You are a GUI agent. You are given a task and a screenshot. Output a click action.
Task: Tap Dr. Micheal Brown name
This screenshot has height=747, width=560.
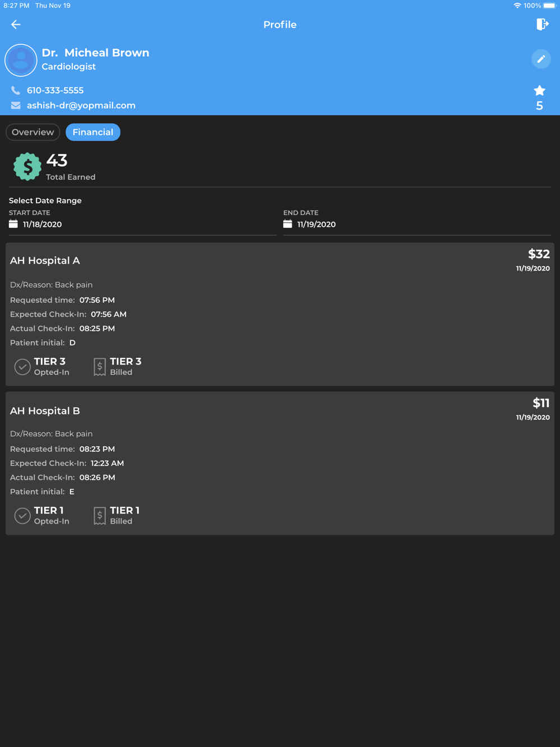[x=96, y=53]
